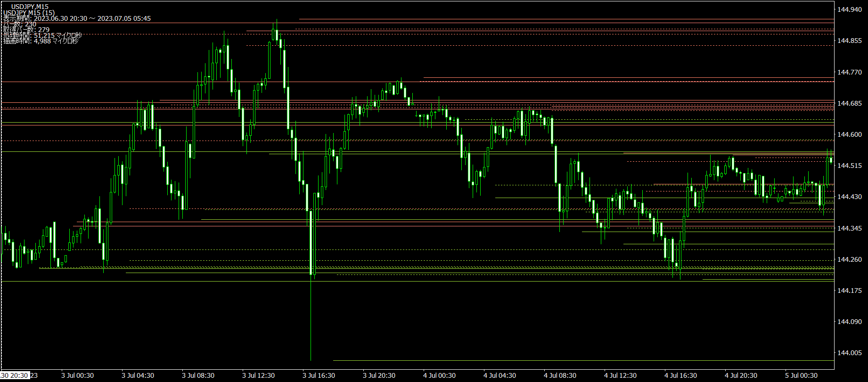Click the "4 Jul 08:30" time label

coord(560,376)
